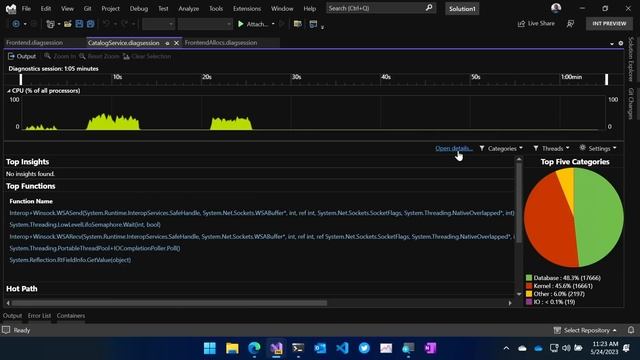Collapse the CPU graph section
Screen dimensions: 640x360
[9, 91]
